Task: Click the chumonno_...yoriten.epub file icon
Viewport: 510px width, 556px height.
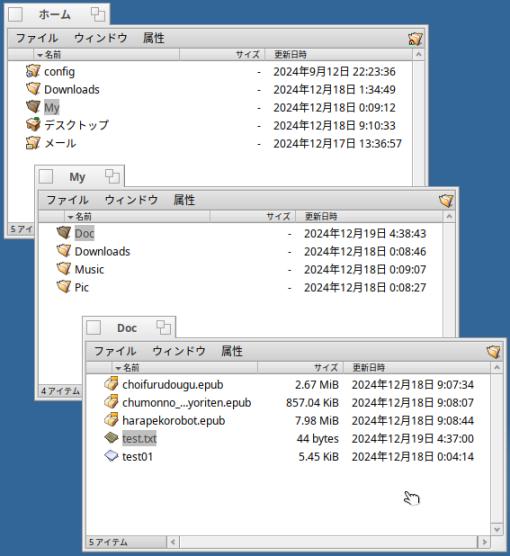Action: pyautogui.click(x=111, y=402)
